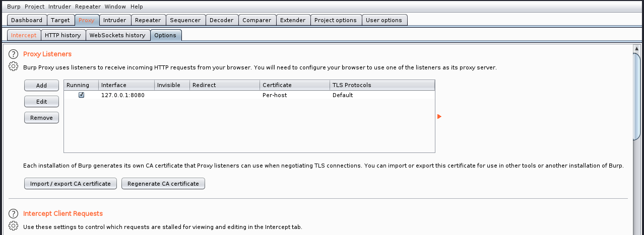Select the Default TLS protocols cell
The image size is (644, 235).
coord(382,95)
